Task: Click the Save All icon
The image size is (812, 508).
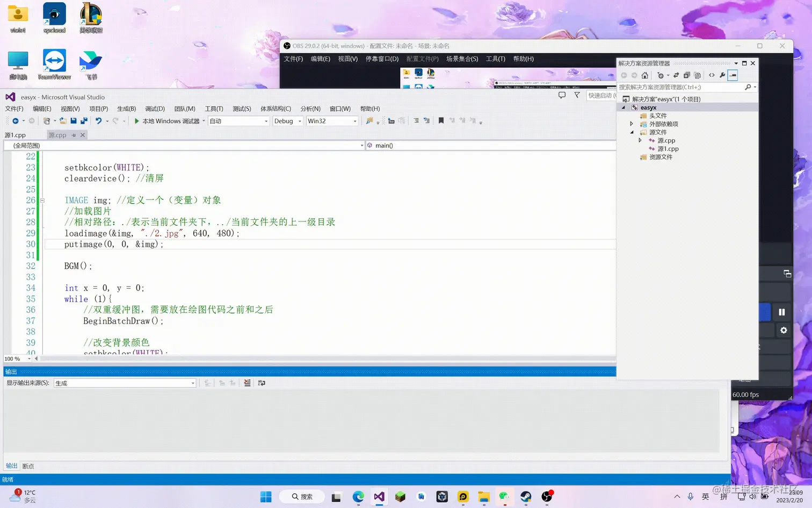Action: tap(83, 120)
